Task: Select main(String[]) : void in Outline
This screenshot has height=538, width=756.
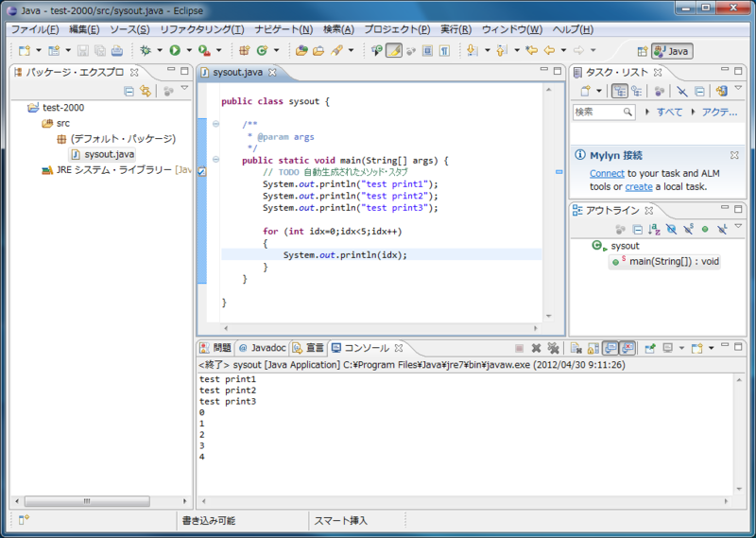Action: (665, 262)
